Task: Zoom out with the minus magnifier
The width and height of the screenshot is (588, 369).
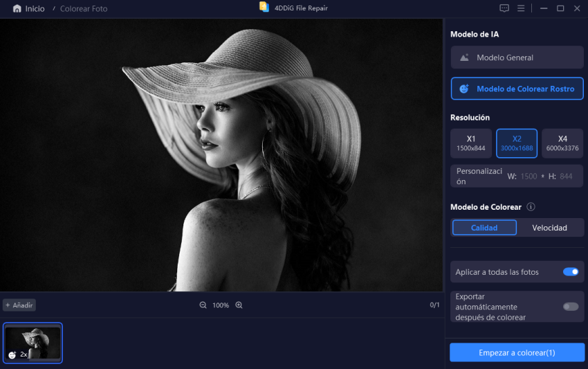Action: (203, 305)
